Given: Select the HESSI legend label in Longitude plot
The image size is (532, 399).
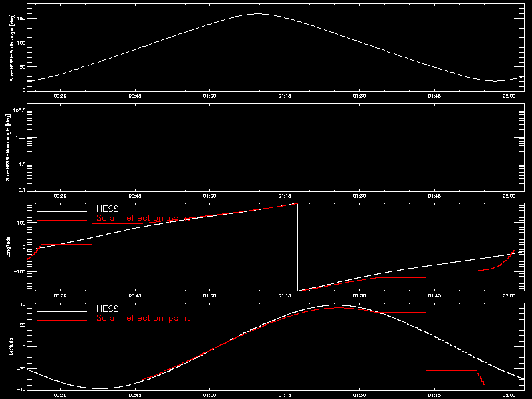Looking at the screenshot, I should click(x=108, y=209).
